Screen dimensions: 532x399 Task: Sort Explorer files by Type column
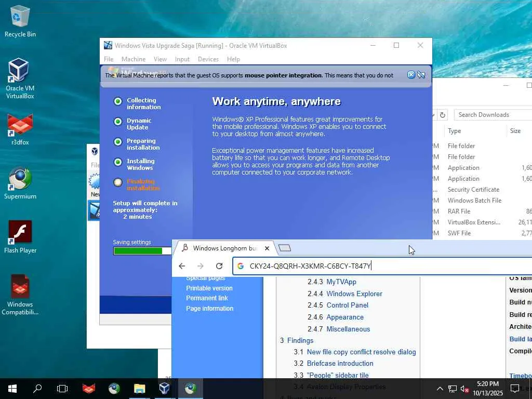[454, 131]
